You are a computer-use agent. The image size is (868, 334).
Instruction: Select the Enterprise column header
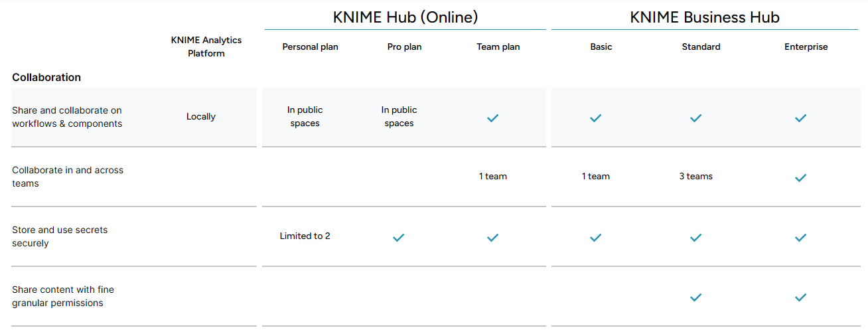[806, 47]
